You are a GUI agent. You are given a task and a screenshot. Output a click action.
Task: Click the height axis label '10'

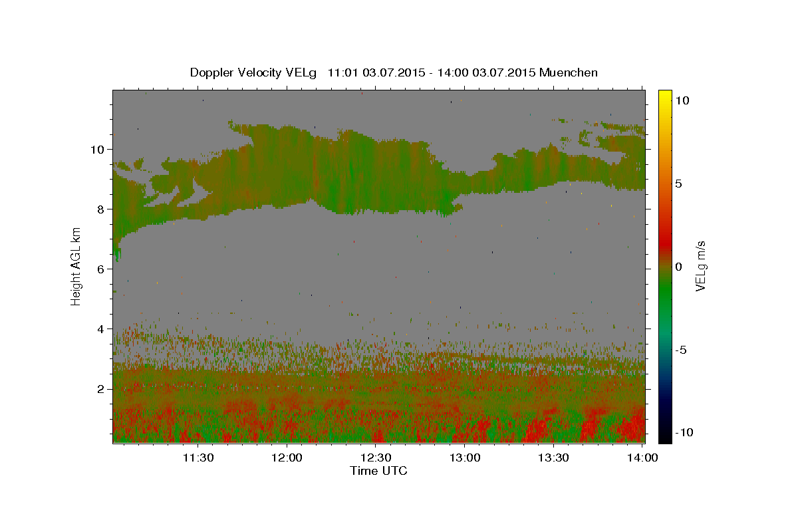(x=98, y=150)
